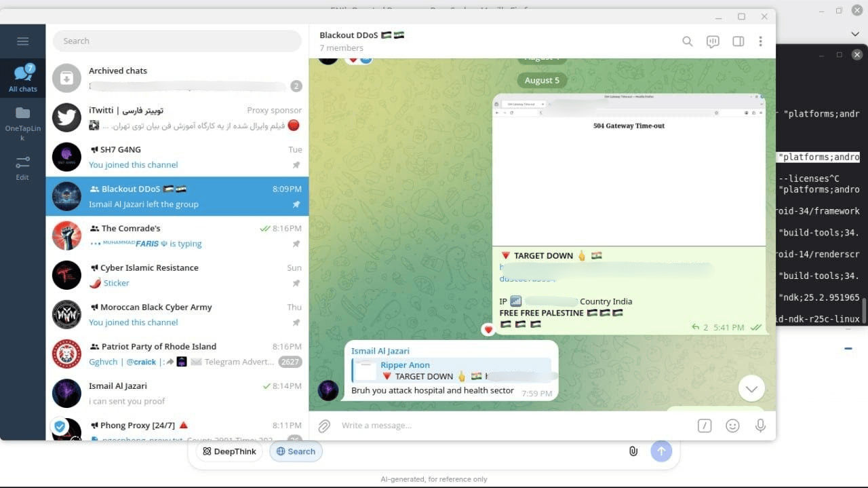
Task: Click the Archived chats box icon
Action: click(x=66, y=78)
